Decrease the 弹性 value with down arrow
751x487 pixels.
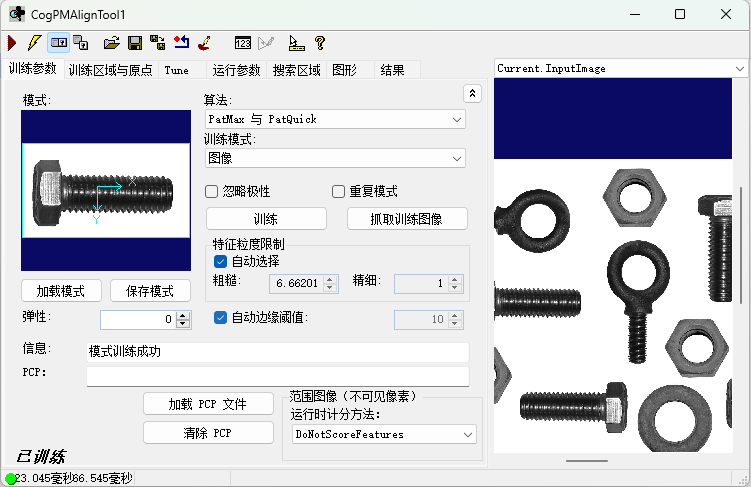pos(183,324)
